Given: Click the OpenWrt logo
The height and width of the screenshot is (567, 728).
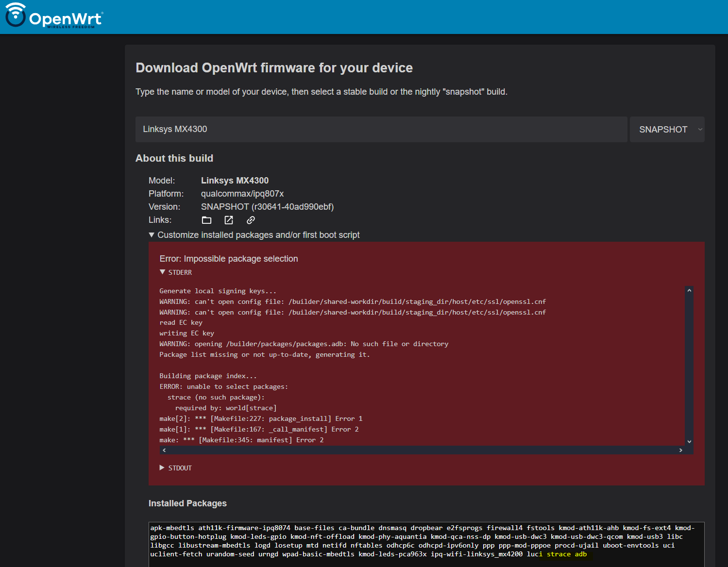Looking at the screenshot, I should click(54, 16).
